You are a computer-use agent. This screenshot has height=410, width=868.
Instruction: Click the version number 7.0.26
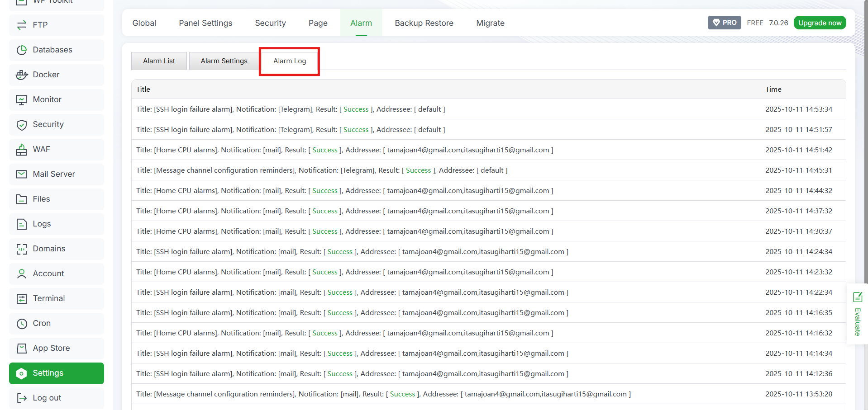(778, 23)
